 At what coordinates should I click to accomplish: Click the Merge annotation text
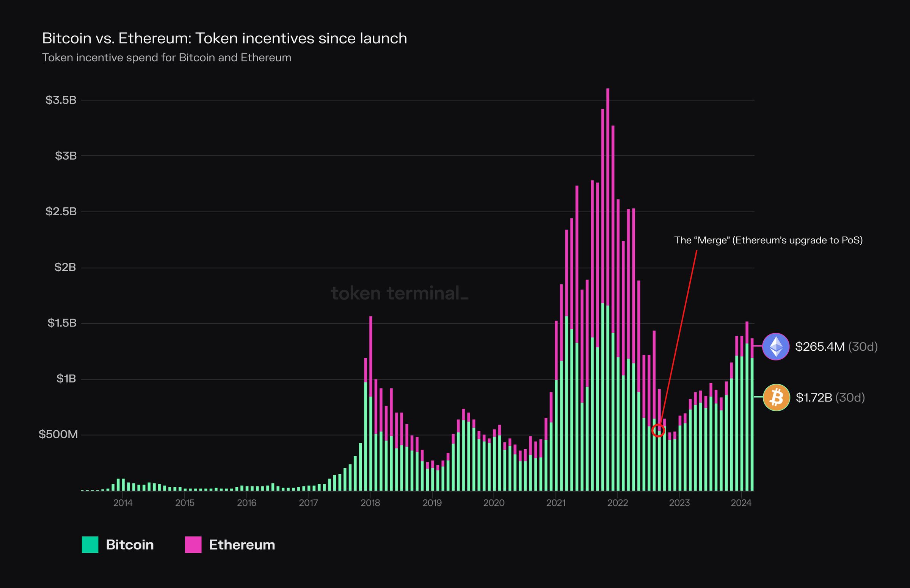(x=768, y=240)
